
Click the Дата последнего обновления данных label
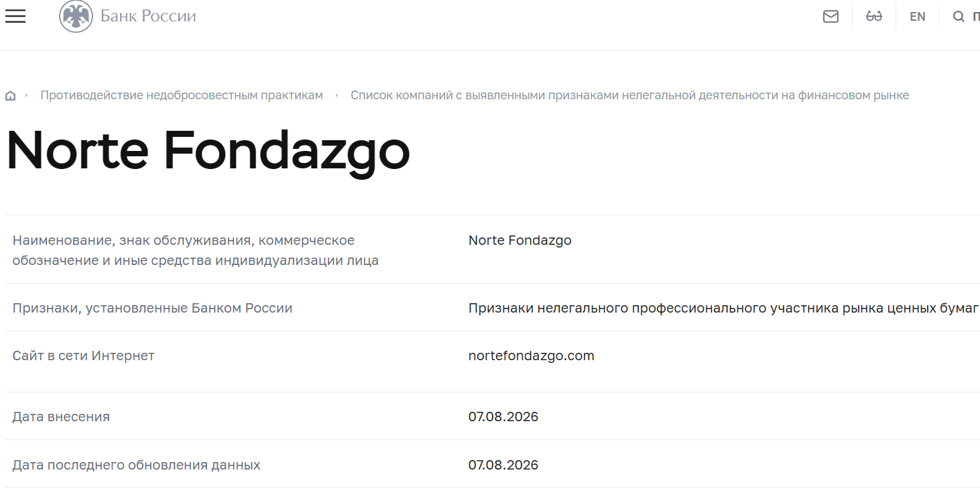(x=136, y=465)
